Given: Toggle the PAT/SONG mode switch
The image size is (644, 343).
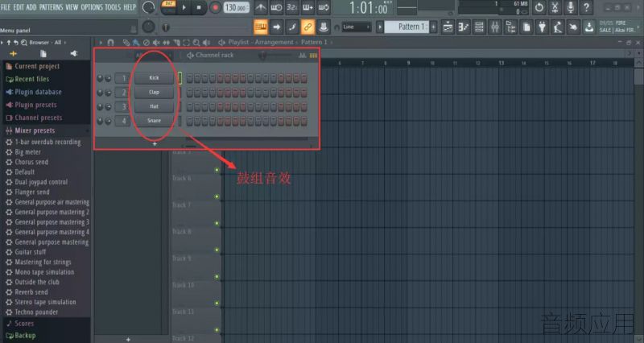Looking at the screenshot, I should pos(168,7).
